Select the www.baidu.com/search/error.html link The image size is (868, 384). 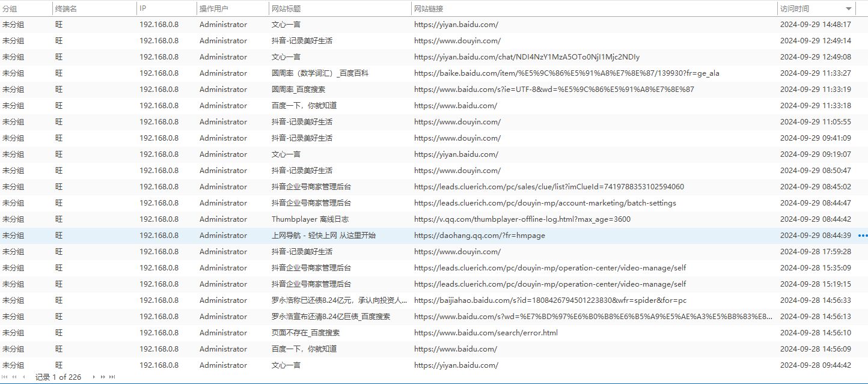[x=486, y=333]
